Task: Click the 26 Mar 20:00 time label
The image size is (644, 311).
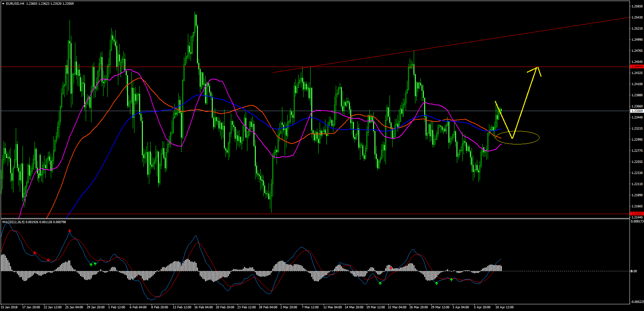Action: [x=418, y=307]
